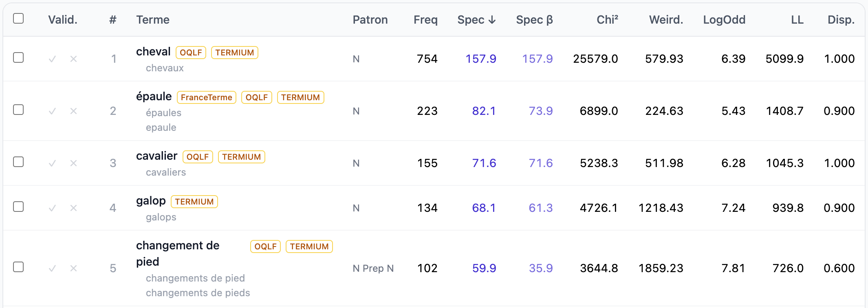Validate the épaule term with checkmark

click(52, 111)
